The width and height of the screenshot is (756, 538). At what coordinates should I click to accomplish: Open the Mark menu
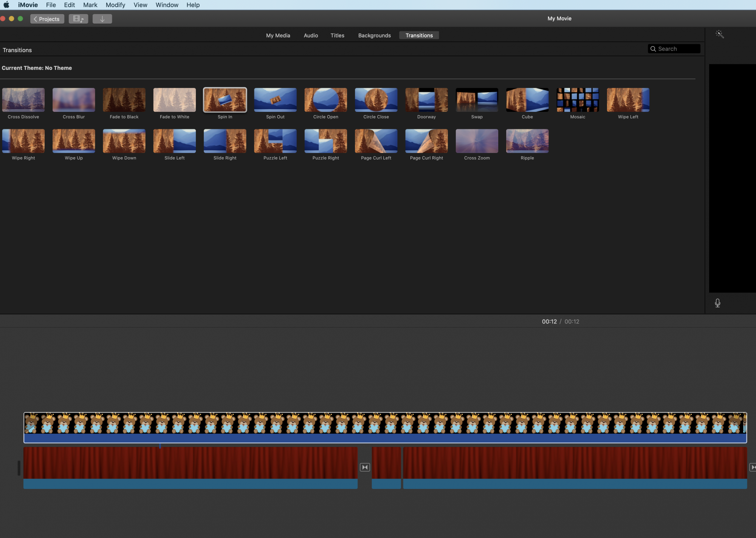(x=90, y=5)
